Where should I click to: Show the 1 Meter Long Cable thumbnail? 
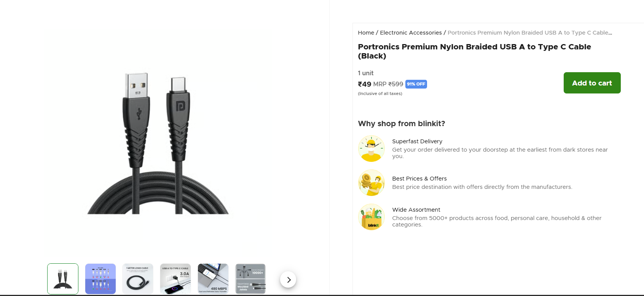[x=138, y=279]
